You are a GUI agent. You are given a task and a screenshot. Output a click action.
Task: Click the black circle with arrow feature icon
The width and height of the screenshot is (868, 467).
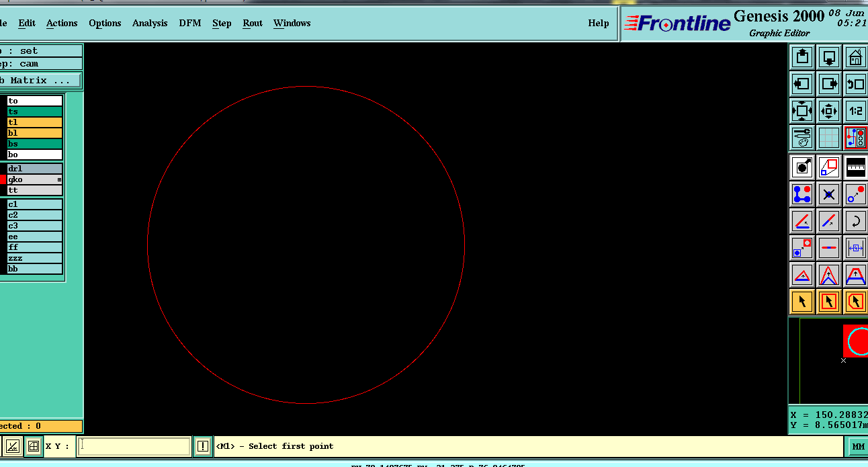[802, 167]
